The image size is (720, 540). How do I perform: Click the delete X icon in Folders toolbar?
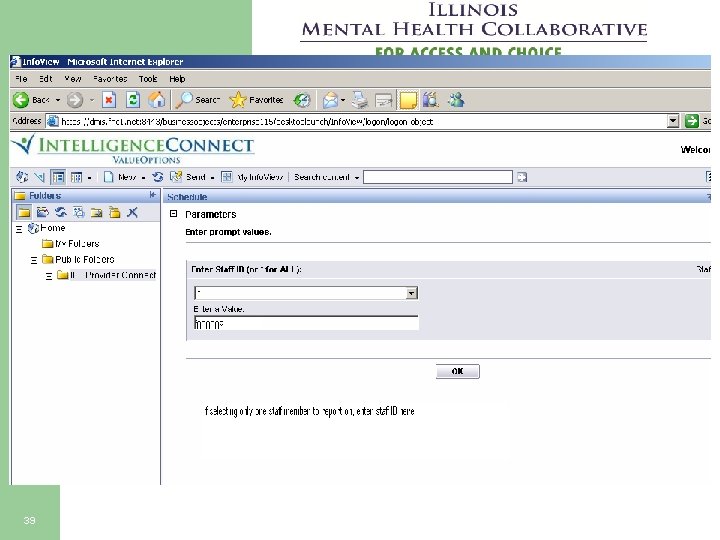point(132,212)
